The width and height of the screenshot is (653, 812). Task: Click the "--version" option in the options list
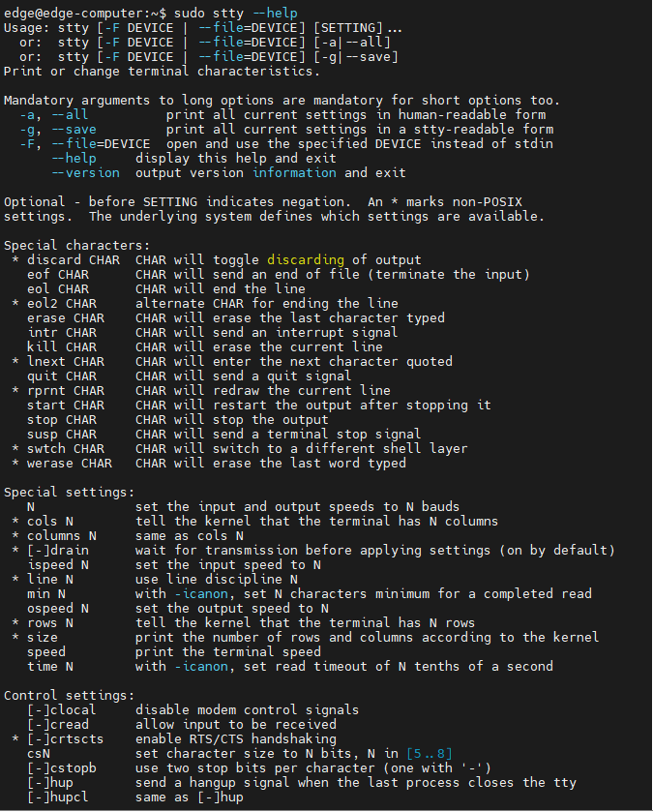(85, 172)
